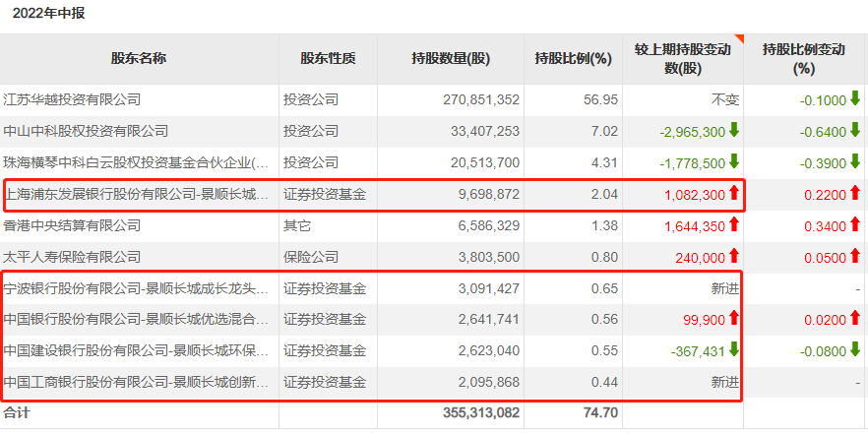This screenshot has height=434, width=868.
Task: Click the 持股比例变动(%) column header
Action: click(804, 59)
